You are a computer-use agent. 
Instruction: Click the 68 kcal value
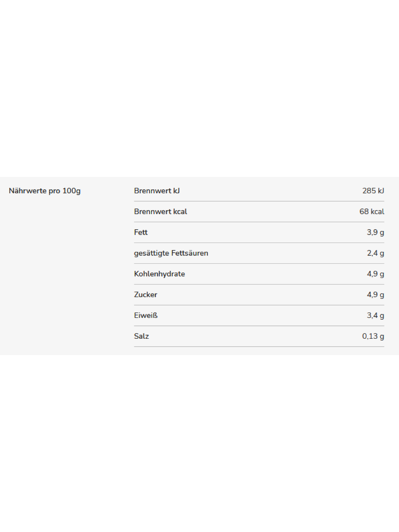[x=372, y=212]
